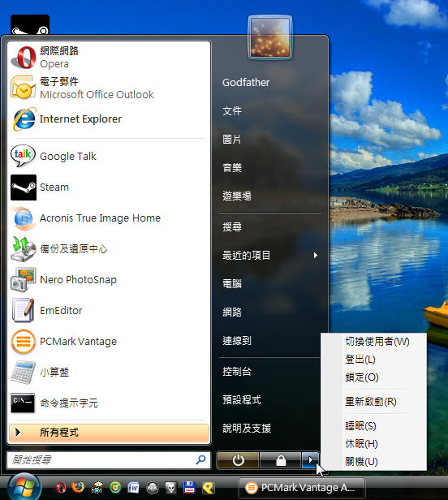Open Opera from the pinned internet entry
The height and width of the screenshot is (500, 448).
point(109,58)
